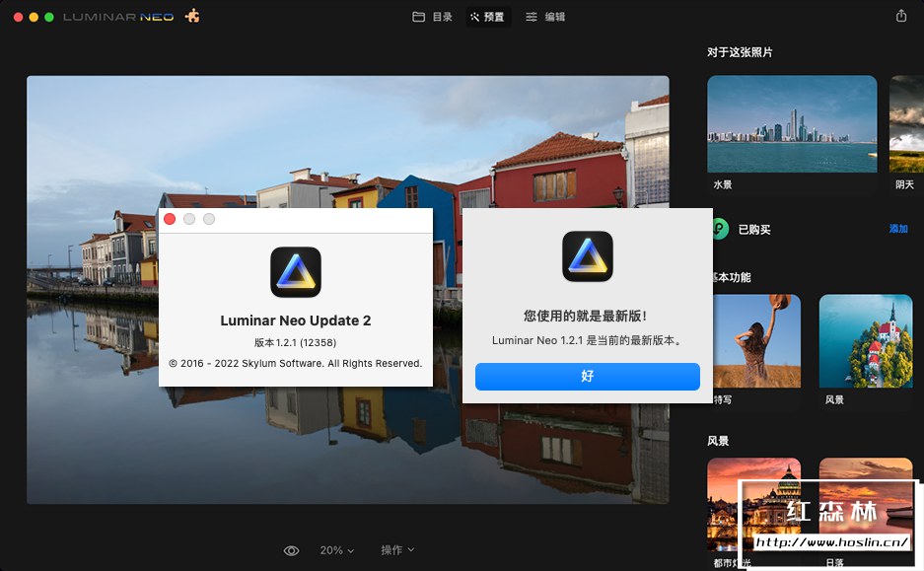Viewport: 924px width, 571px height.
Task: Click the Skylum Software copyright text
Action: [x=295, y=364]
